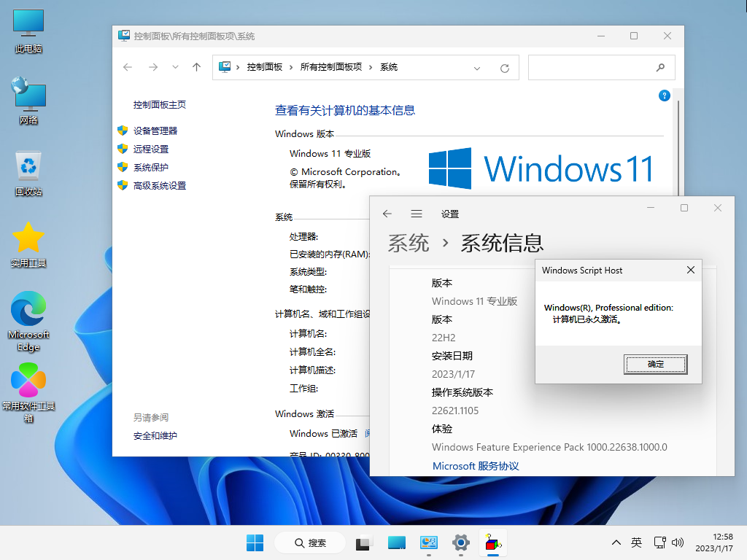The height and width of the screenshot is (560, 747).
Task: Go back in the Settings window
Action: tap(387, 214)
